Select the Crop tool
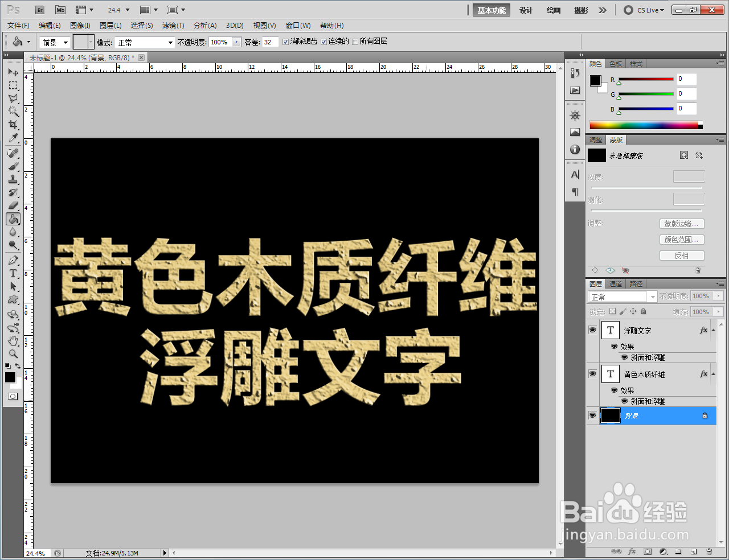 [13, 125]
